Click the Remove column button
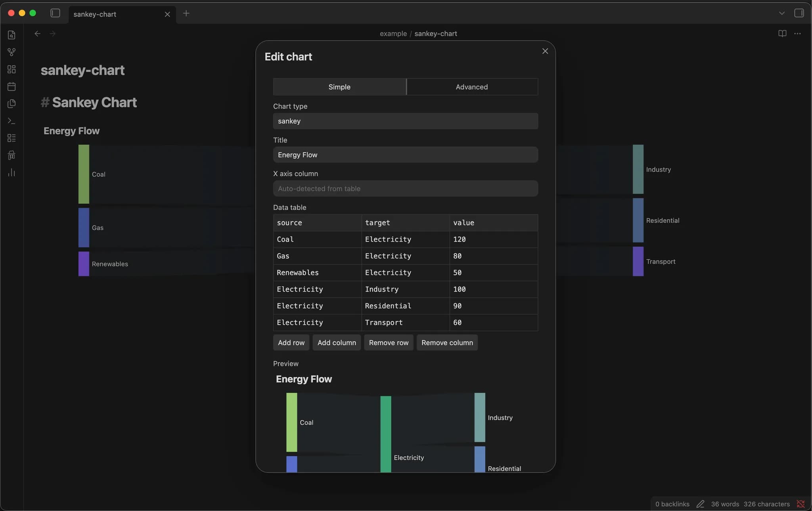 click(x=447, y=343)
